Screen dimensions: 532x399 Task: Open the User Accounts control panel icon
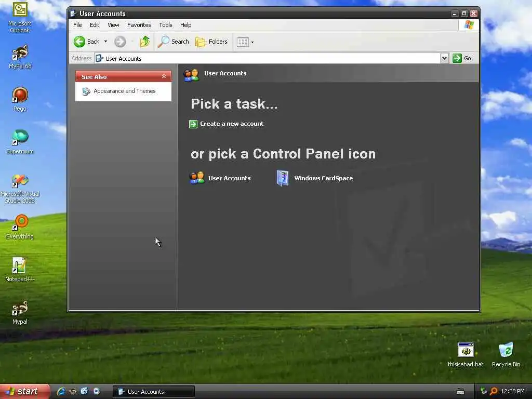click(197, 178)
